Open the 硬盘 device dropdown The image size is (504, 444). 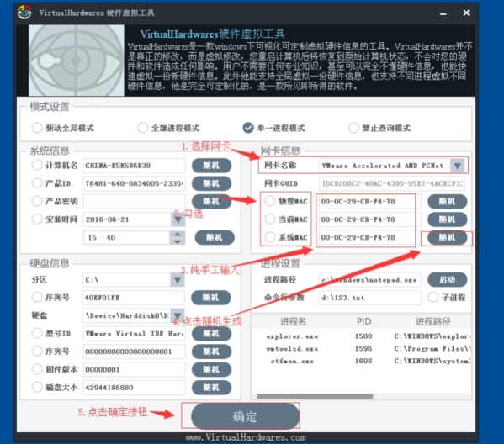click(x=177, y=315)
